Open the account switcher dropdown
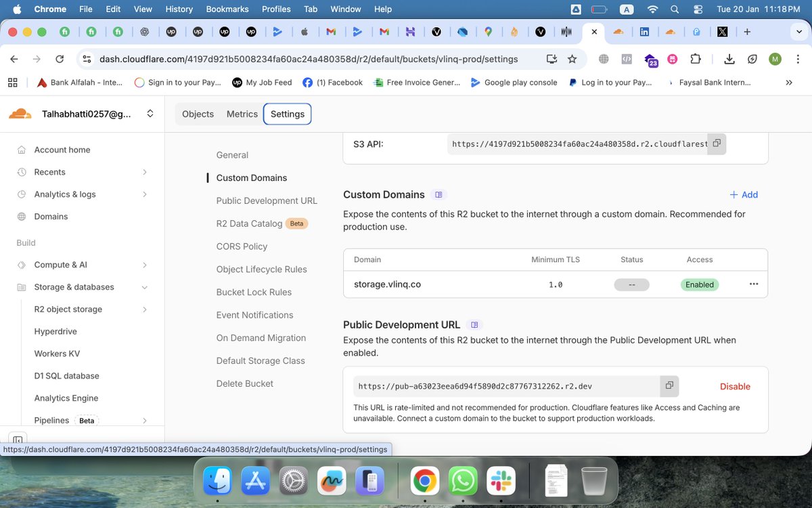The height and width of the screenshot is (508, 812). click(150, 114)
